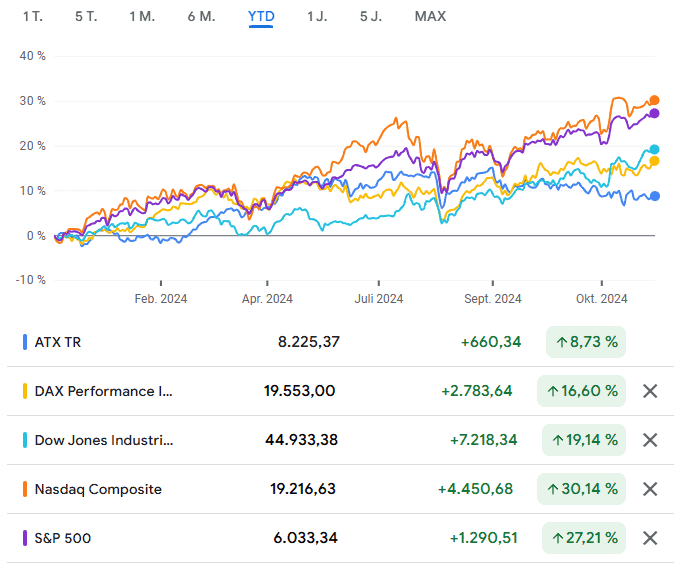Image resolution: width=691 pixels, height=572 pixels.
Task: Click the cyan Dow Jones endpoint dot
Action: tap(654, 149)
